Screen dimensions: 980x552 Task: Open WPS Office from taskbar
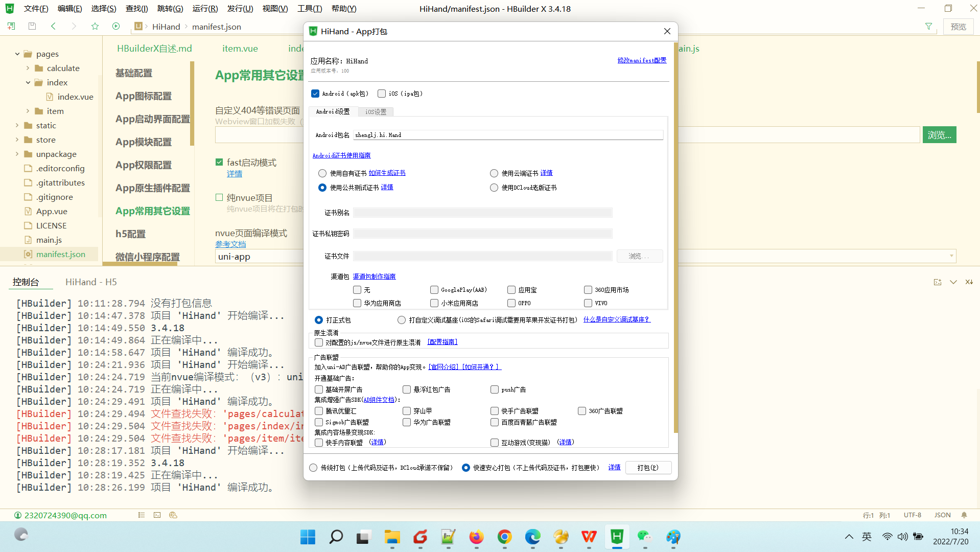589,537
